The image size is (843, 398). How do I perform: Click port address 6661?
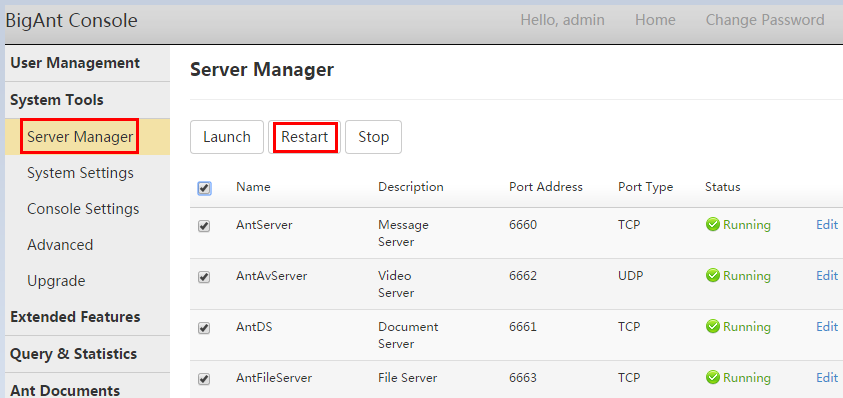pyautogui.click(x=523, y=327)
